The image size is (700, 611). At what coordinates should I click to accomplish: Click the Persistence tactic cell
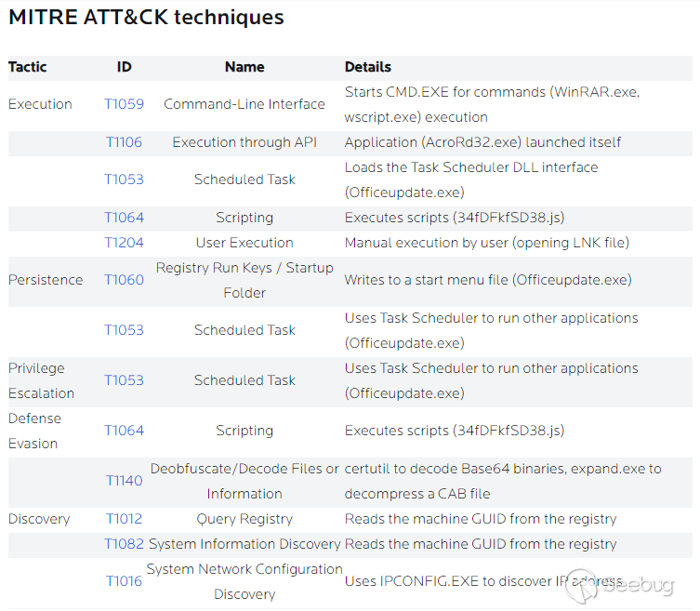[46, 280]
